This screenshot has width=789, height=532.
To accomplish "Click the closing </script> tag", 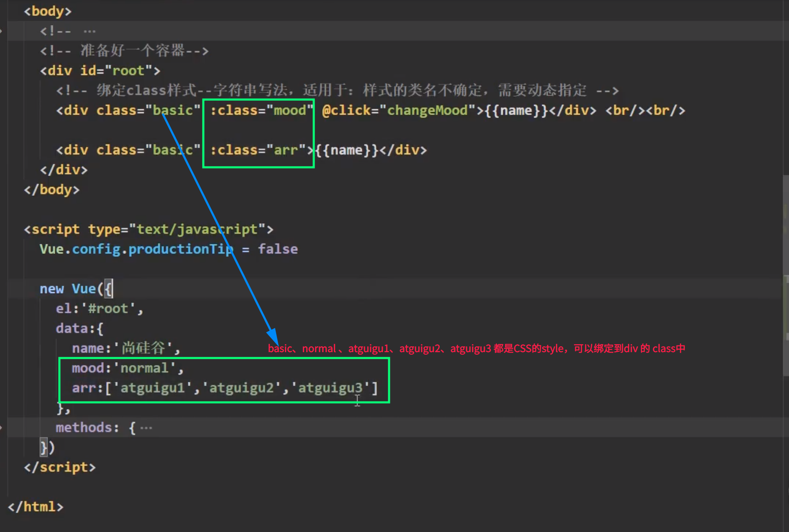I will tap(60, 468).
